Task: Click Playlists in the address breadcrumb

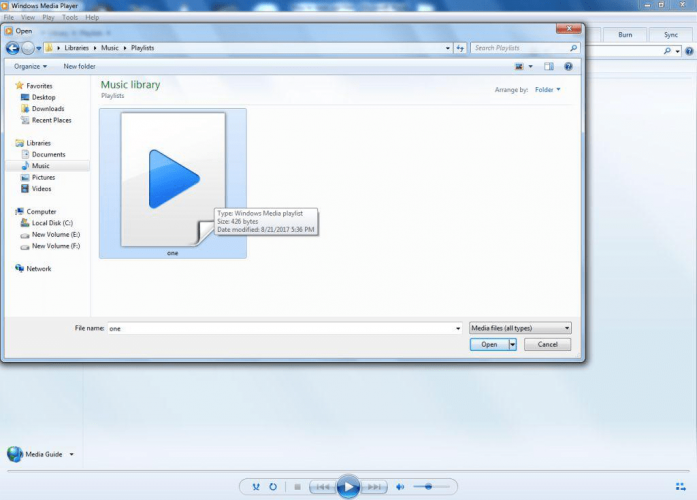Action: (x=142, y=48)
